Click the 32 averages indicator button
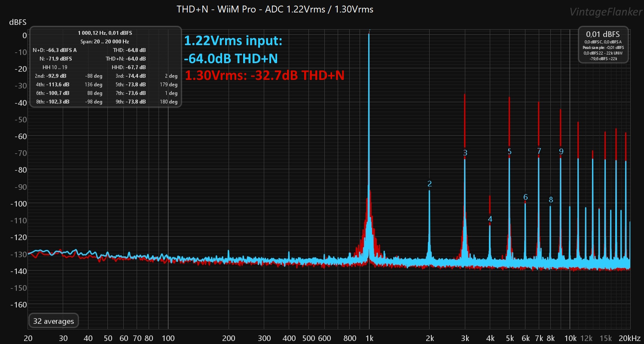This screenshot has width=644, height=344. [54, 321]
